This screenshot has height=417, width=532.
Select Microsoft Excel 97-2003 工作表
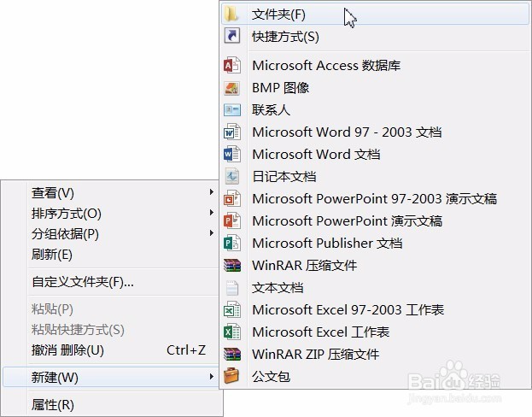pyautogui.click(x=375, y=309)
